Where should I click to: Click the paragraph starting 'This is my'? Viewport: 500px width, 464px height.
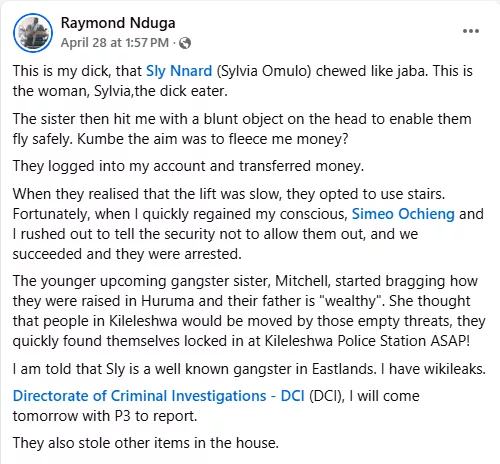point(243,81)
